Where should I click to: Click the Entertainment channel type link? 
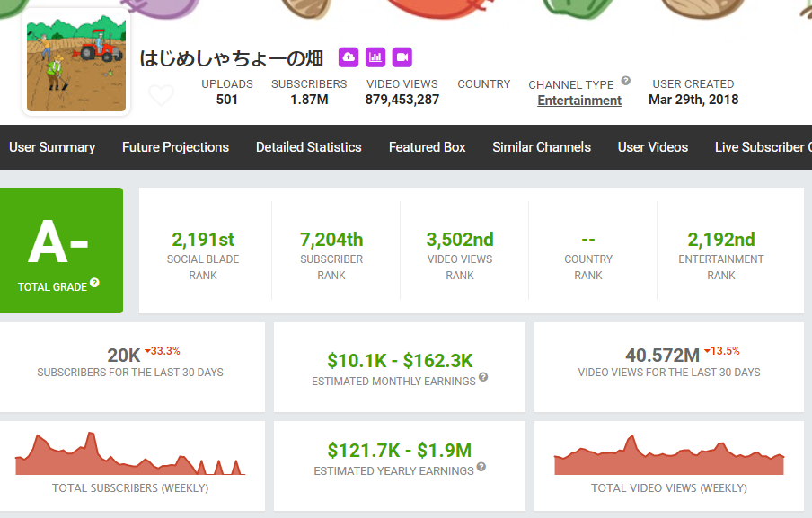coord(579,101)
